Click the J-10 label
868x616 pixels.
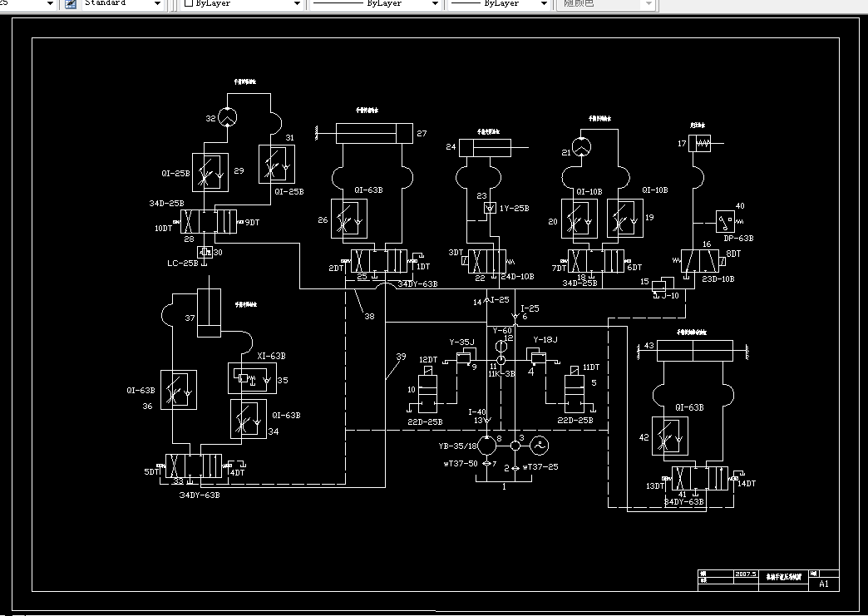coord(670,296)
